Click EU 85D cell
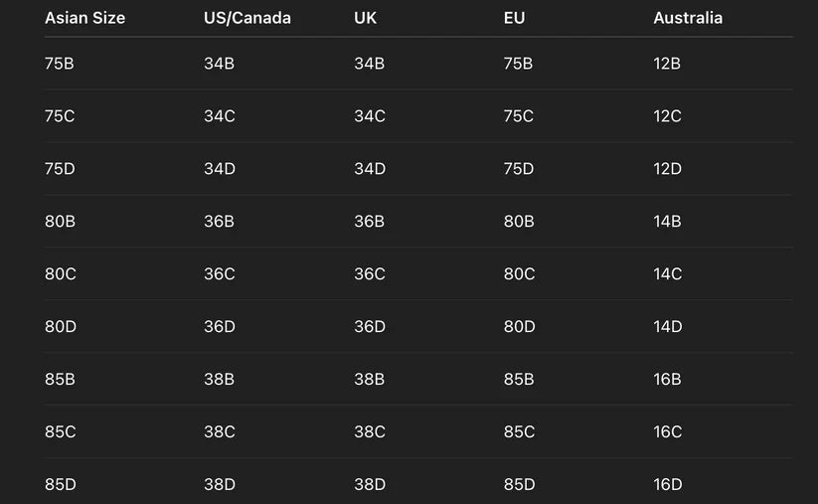 pos(519,485)
